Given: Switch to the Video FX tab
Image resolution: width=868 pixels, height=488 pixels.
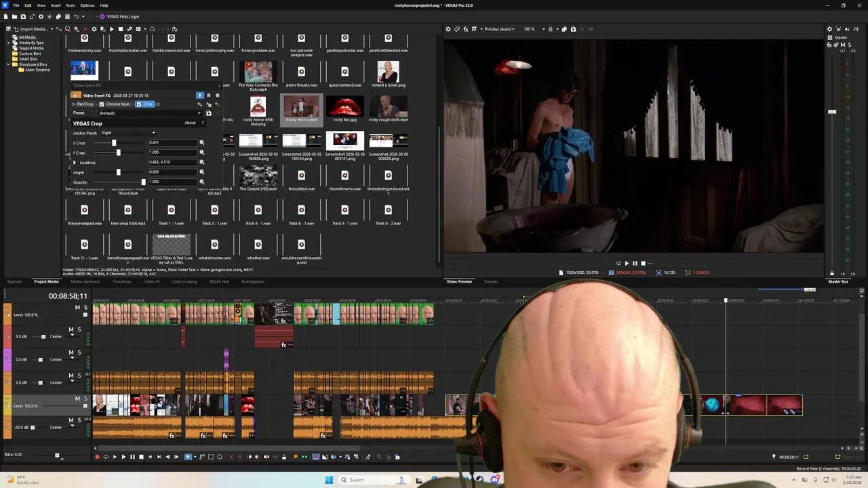Looking at the screenshot, I should coord(152,281).
